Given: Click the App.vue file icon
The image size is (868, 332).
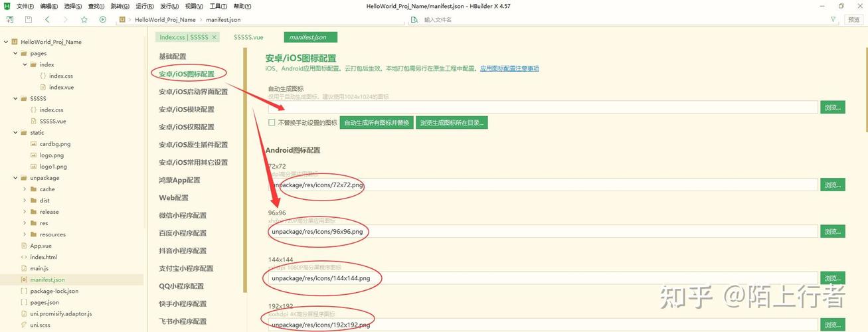Looking at the screenshot, I should click(x=24, y=246).
